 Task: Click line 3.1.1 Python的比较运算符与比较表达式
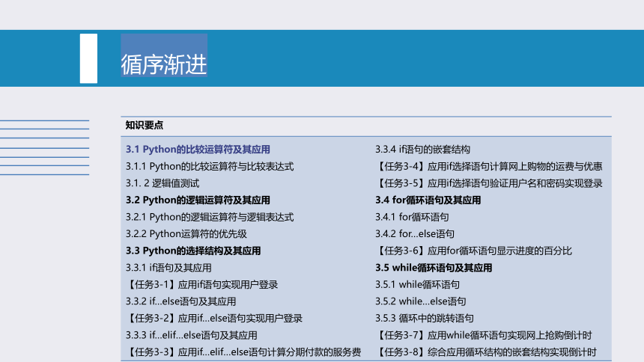pyautogui.click(x=210, y=166)
